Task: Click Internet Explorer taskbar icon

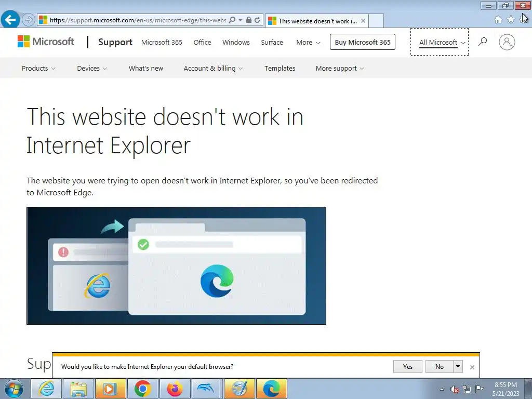Action: (46, 389)
